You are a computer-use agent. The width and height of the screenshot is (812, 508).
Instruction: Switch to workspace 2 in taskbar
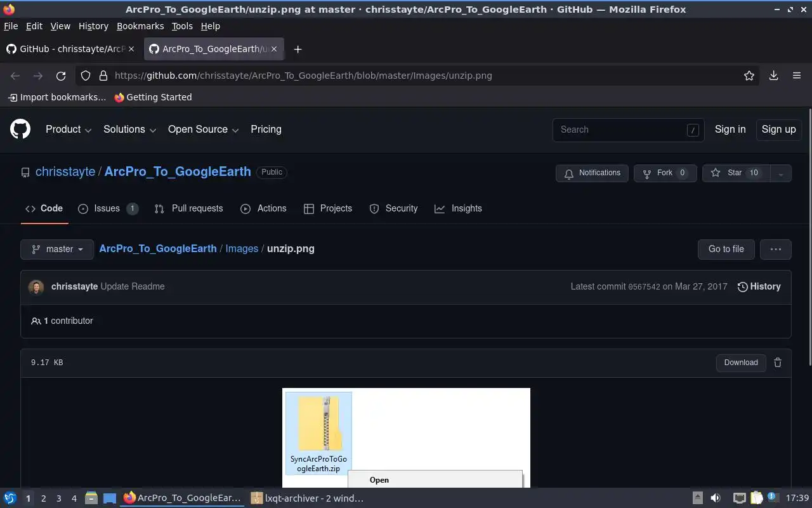[43, 498]
